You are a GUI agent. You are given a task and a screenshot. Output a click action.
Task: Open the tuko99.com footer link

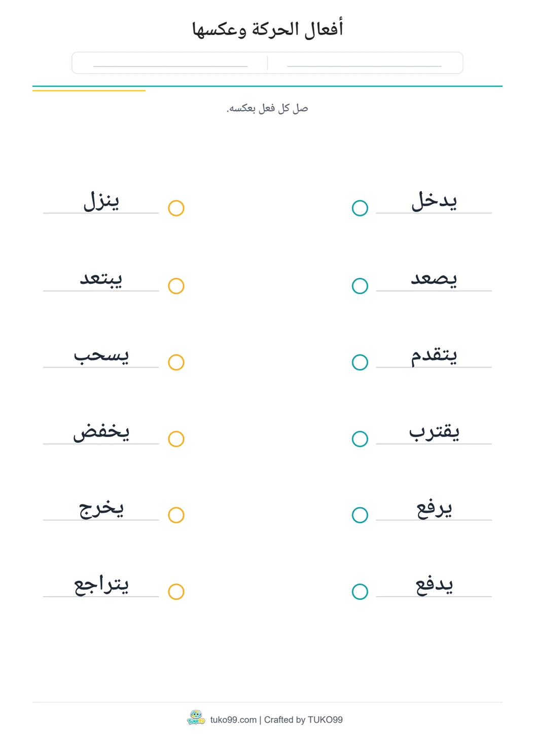233,719
